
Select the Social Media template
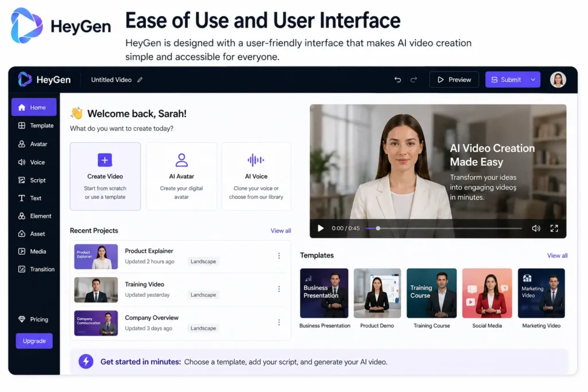tap(487, 293)
